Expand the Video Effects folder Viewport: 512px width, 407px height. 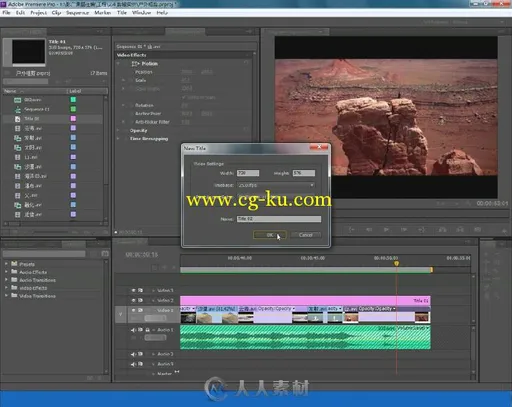(6, 288)
